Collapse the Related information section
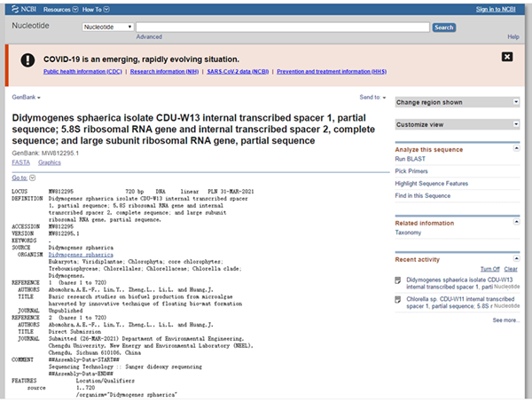 click(x=516, y=223)
